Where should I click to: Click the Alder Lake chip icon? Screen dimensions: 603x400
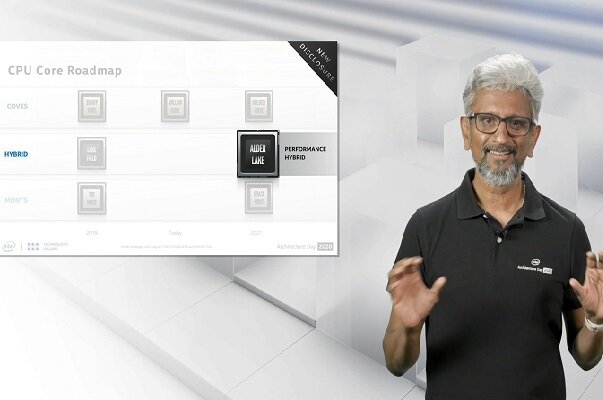click(x=257, y=154)
